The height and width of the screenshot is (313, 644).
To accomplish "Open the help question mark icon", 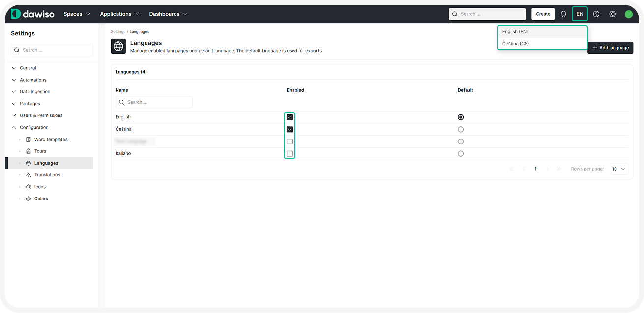I will [x=596, y=14].
